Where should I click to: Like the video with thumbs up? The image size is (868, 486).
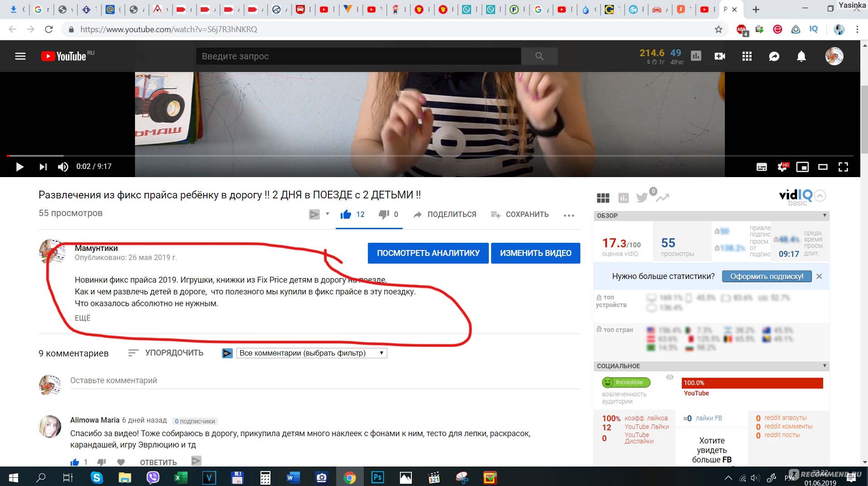pyautogui.click(x=346, y=214)
